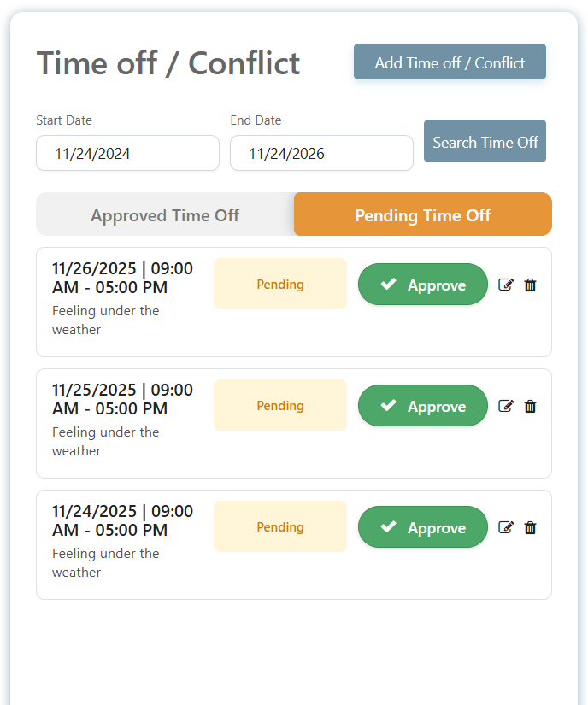Edit the 11/24/2025 time off entry
The width and height of the screenshot is (588, 705).
pos(506,527)
